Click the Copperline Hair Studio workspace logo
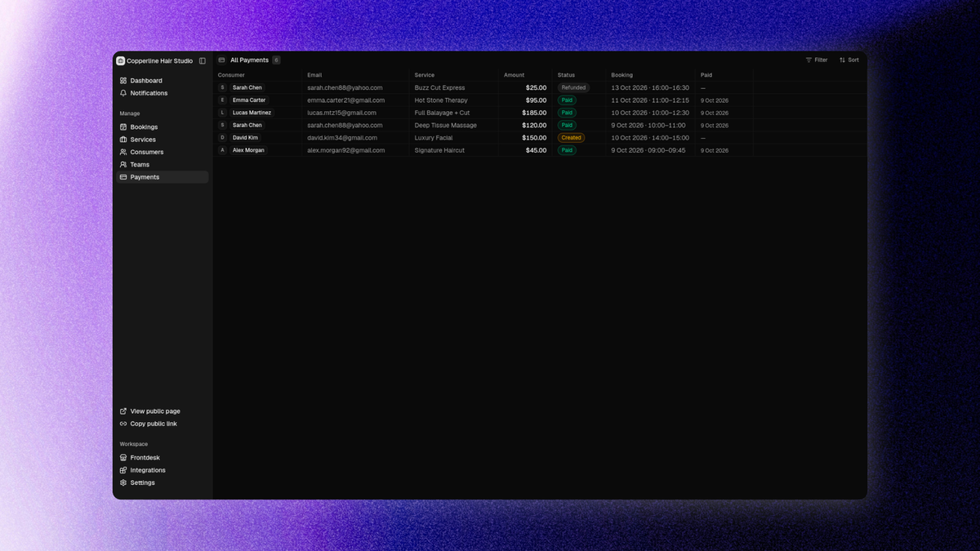Viewport: 980px width, 551px height. click(121, 61)
